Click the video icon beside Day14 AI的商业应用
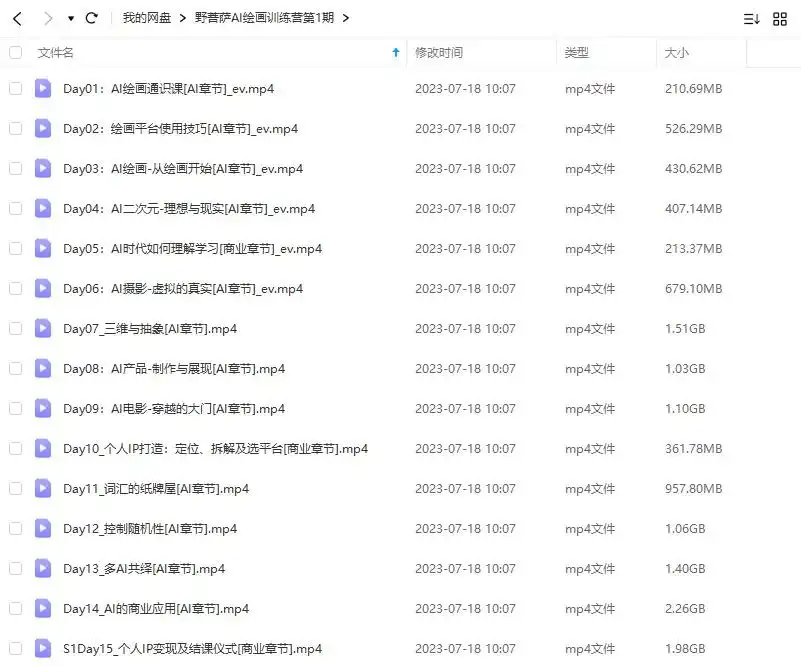This screenshot has width=801, height=667. tap(42, 608)
